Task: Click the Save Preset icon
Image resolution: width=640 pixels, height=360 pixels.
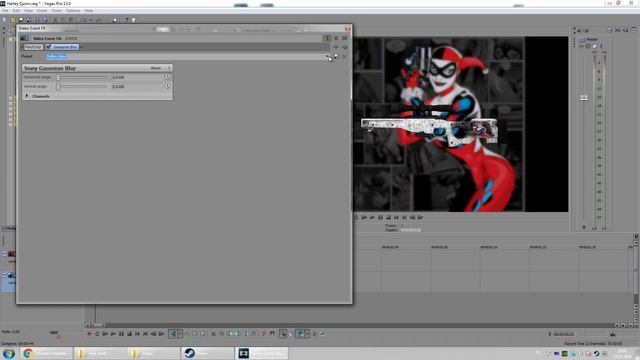Action: [x=336, y=56]
